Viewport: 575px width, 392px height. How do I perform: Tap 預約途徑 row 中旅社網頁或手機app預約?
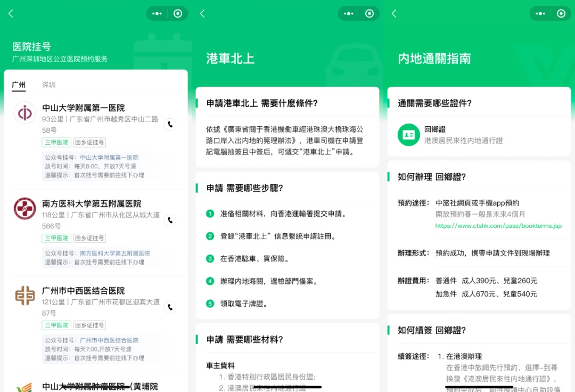pos(477,203)
